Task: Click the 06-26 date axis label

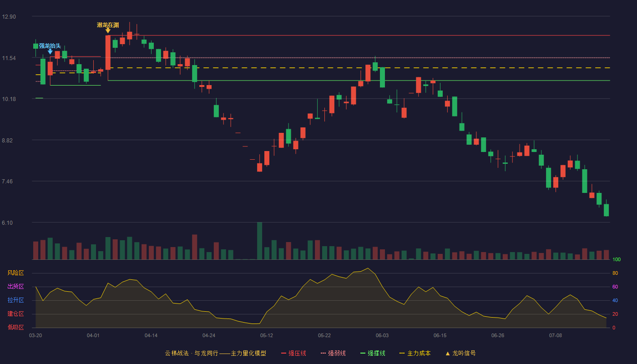Action: [498, 335]
